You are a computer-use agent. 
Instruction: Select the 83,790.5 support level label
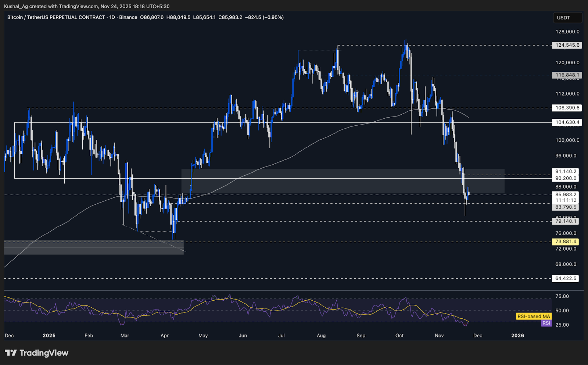(x=566, y=207)
